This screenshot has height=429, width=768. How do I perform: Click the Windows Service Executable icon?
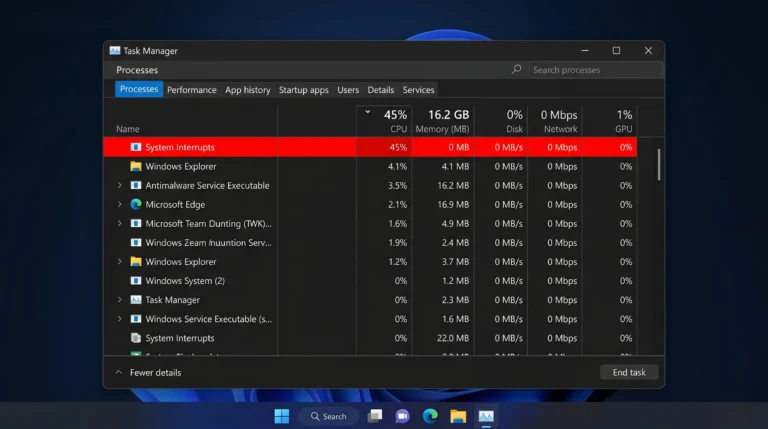point(136,319)
